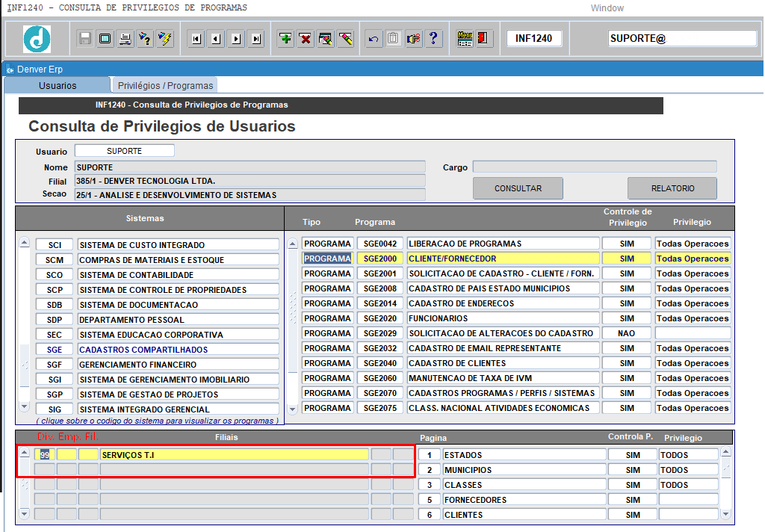Screen dimensions: 765x532
Task: Select program code SGE2075
Action: [380, 408]
